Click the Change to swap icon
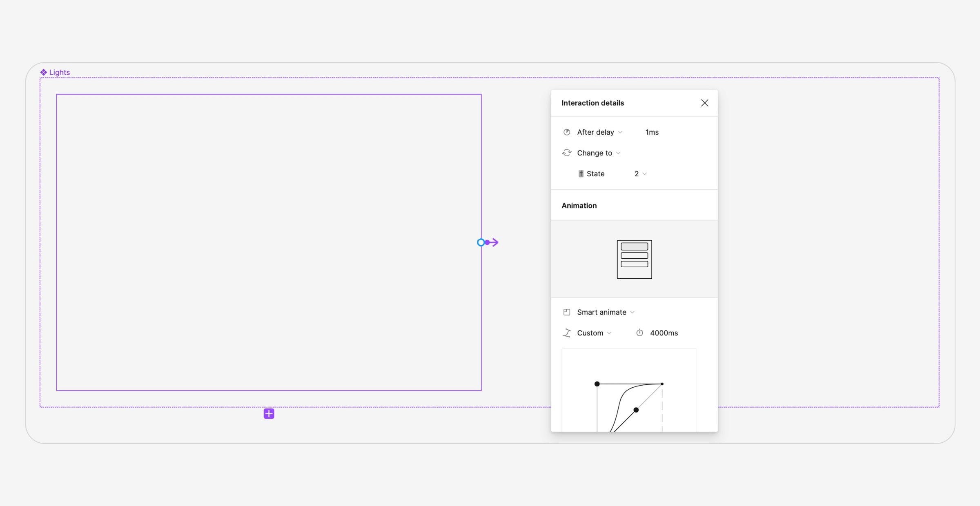 pos(567,153)
